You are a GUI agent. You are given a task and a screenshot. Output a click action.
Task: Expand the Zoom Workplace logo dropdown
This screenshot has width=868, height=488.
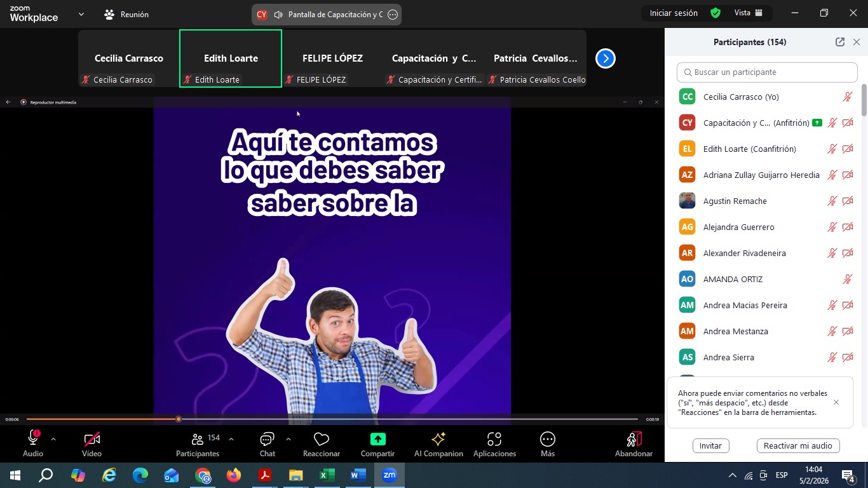[81, 14]
